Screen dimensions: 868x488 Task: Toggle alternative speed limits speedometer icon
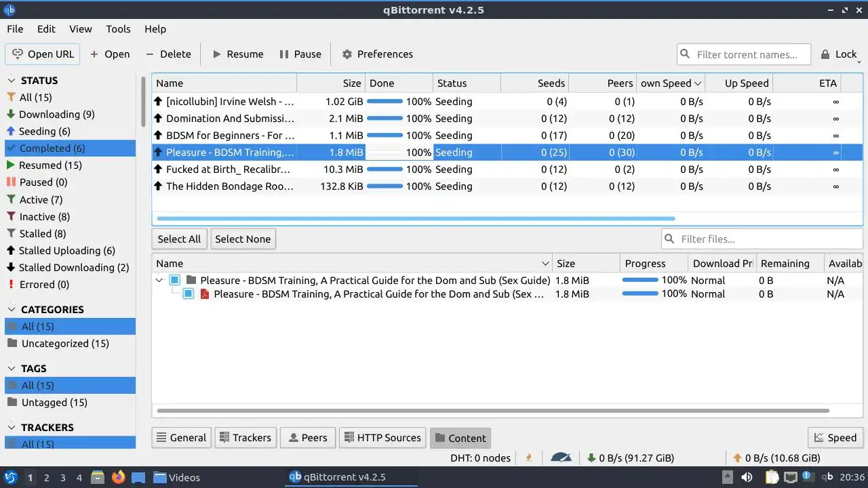pyautogui.click(x=561, y=458)
